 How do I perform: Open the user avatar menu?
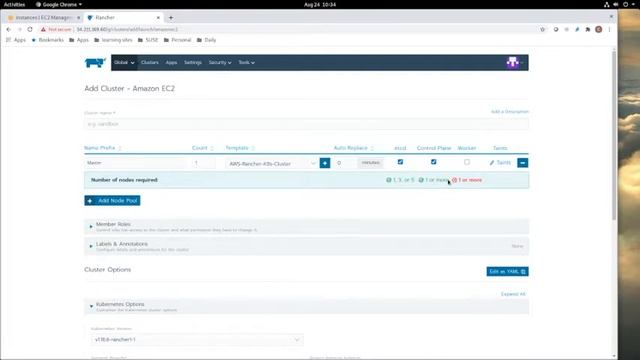[515, 62]
